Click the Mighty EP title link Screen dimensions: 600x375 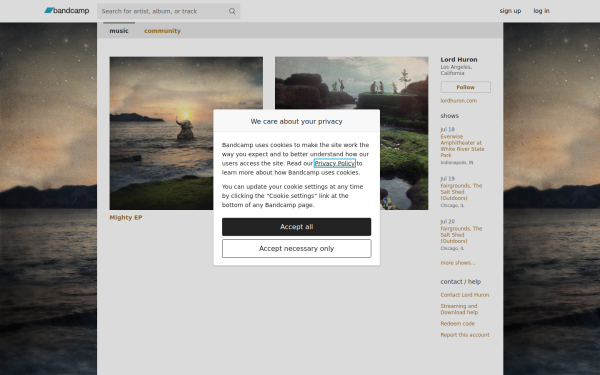[x=126, y=217]
